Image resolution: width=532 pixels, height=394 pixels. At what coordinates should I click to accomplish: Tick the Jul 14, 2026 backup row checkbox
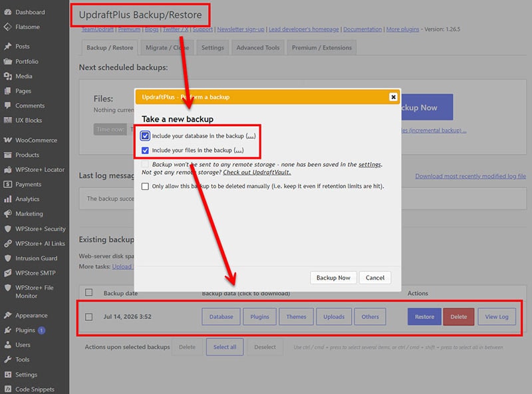point(89,317)
